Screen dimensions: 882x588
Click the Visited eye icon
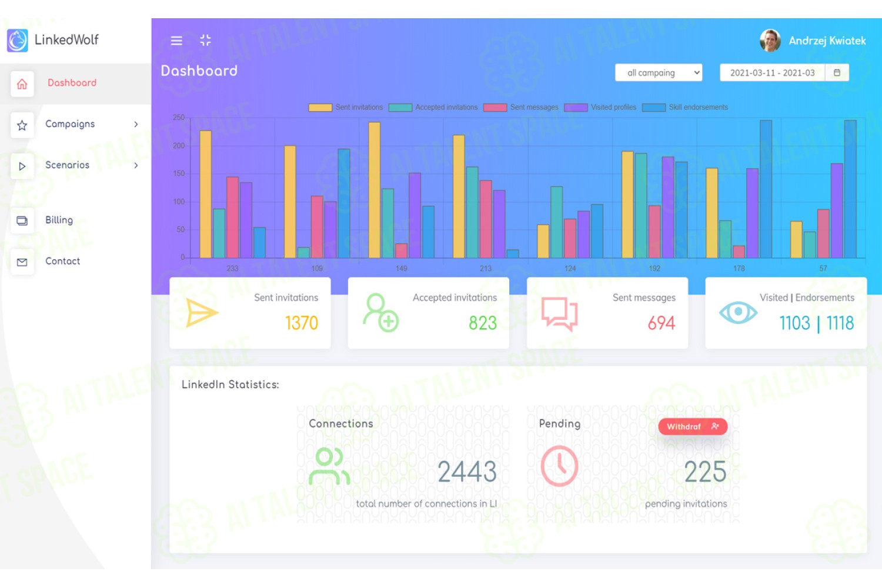coord(738,312)
